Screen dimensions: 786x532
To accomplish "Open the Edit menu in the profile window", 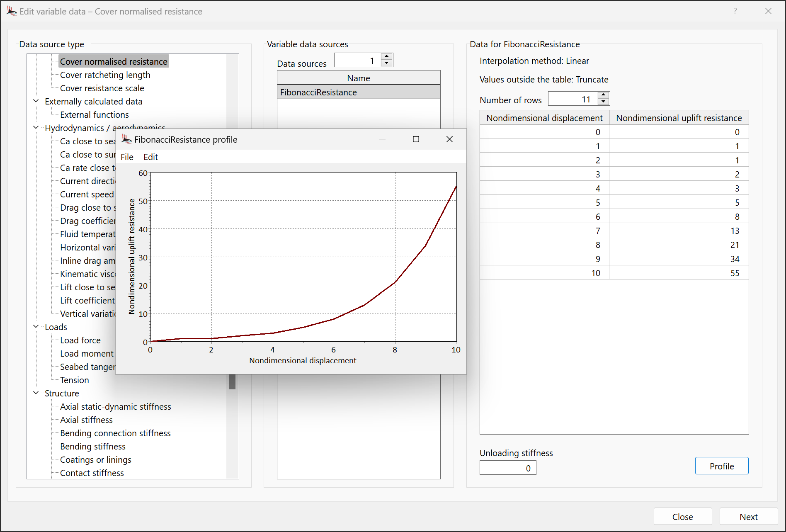I will (150, 157).
